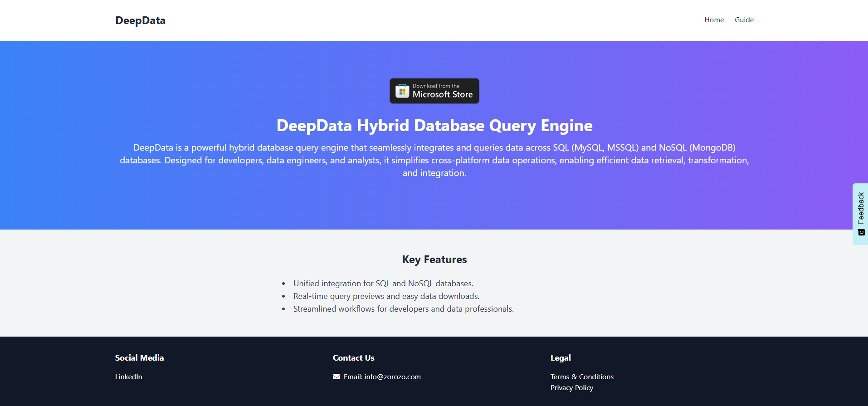
Task: Click the Microsoft Store bag icon
Action: pyautogui.click(x=402, y=91)
